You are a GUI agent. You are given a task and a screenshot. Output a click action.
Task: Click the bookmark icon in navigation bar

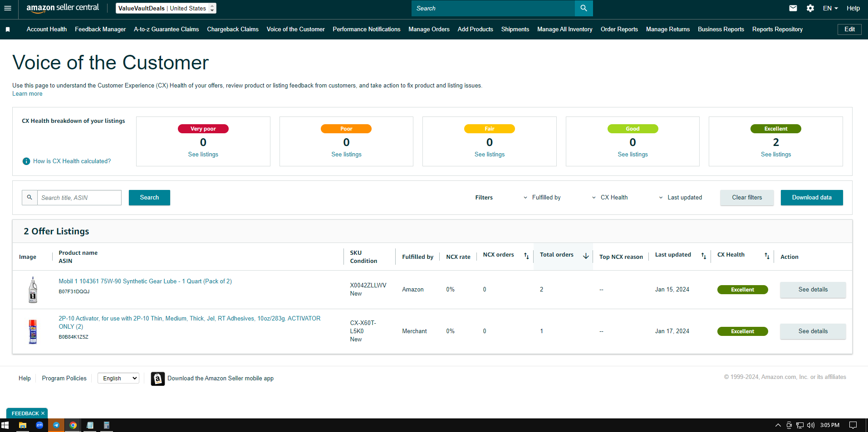coord(8,29)
